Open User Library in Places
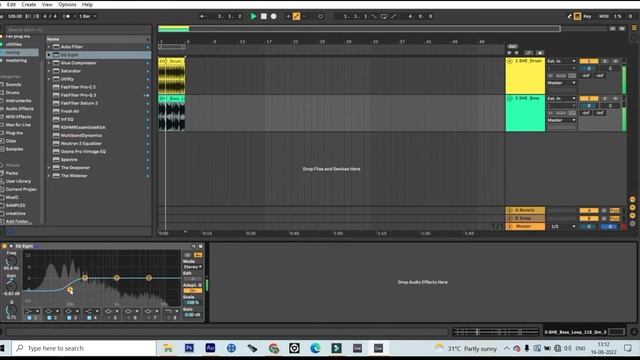This screenshot has height=360, width=640. [18, 181]
